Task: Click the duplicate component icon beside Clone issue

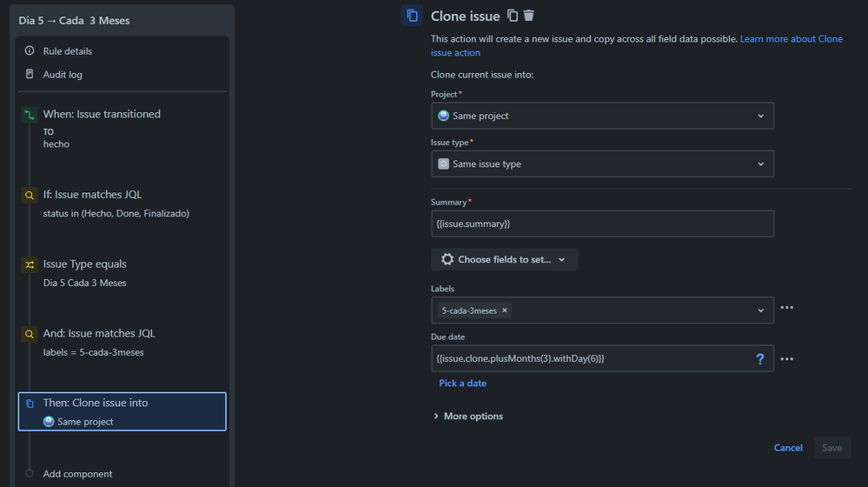Action: click(x=513, y=16)
